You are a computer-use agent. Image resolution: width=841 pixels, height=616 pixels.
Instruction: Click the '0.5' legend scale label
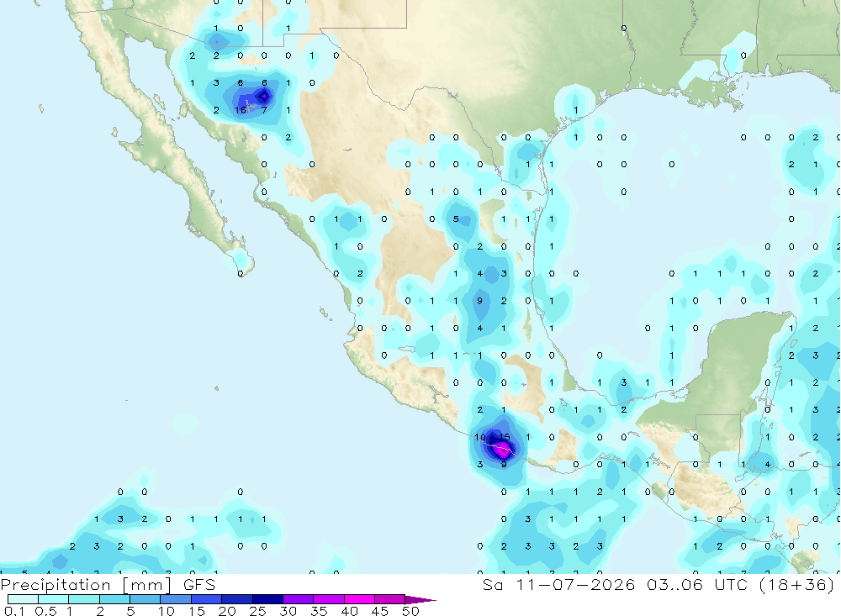coord(45,611)
